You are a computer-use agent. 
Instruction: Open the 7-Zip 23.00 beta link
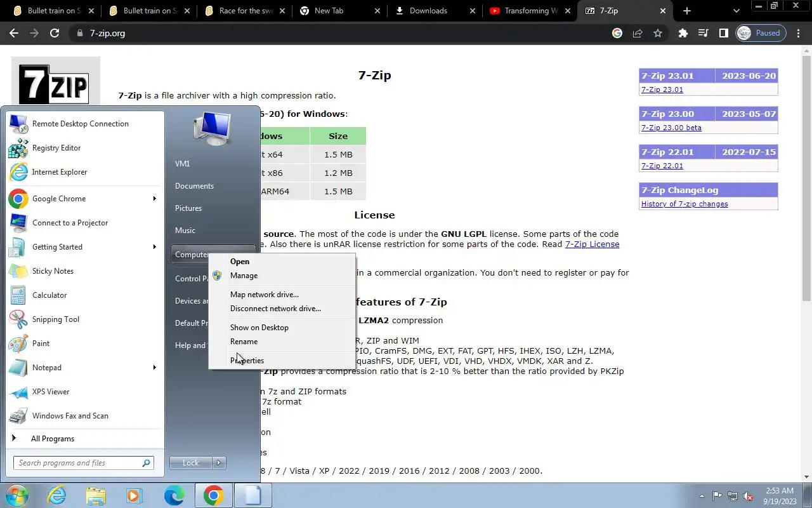tap(671, 128)
